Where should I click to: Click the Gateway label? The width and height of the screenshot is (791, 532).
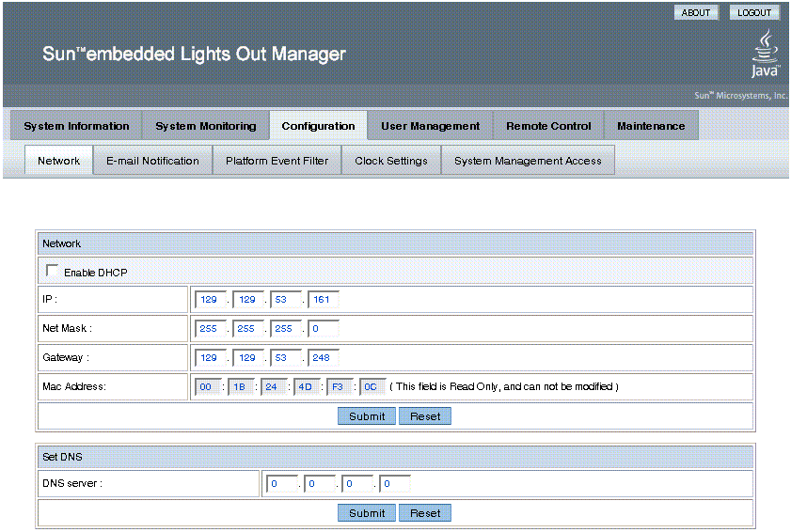click(x=66, y=357)
